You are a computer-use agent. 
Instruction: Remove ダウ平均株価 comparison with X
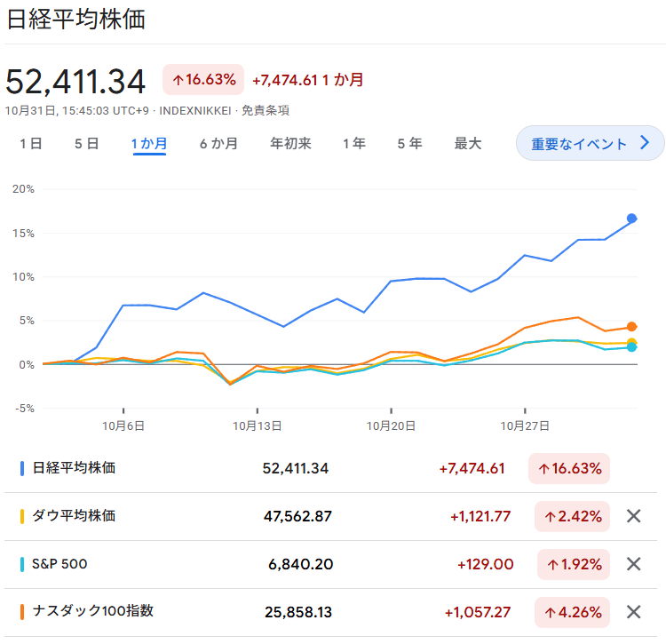click(633, 516)
